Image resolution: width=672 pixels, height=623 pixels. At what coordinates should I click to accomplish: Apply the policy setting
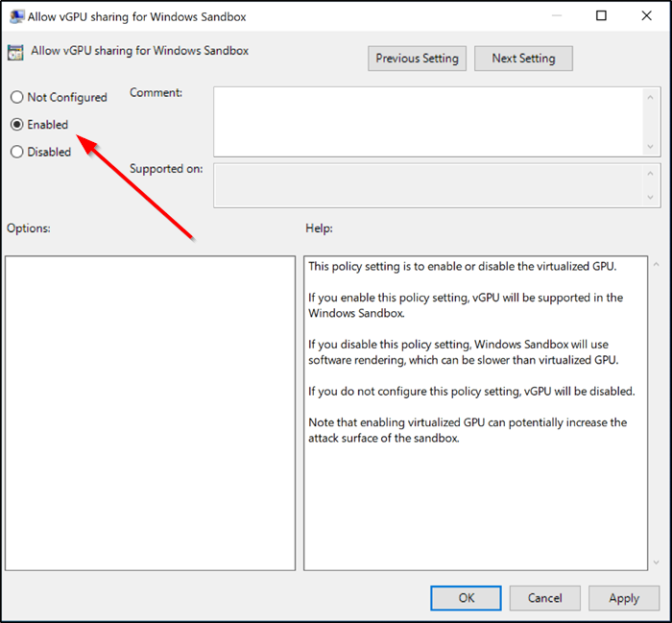(624, 598)
